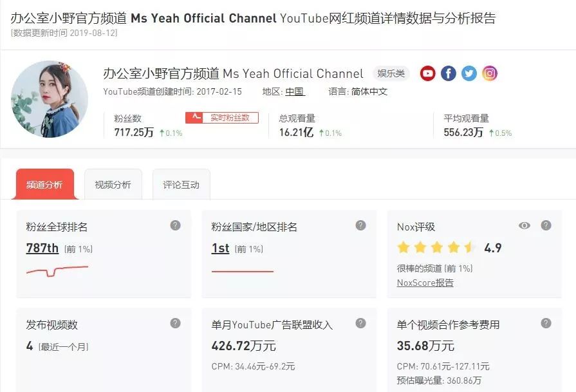Click the 实时粉丝数 live subscriber badge

coord(221,117)
